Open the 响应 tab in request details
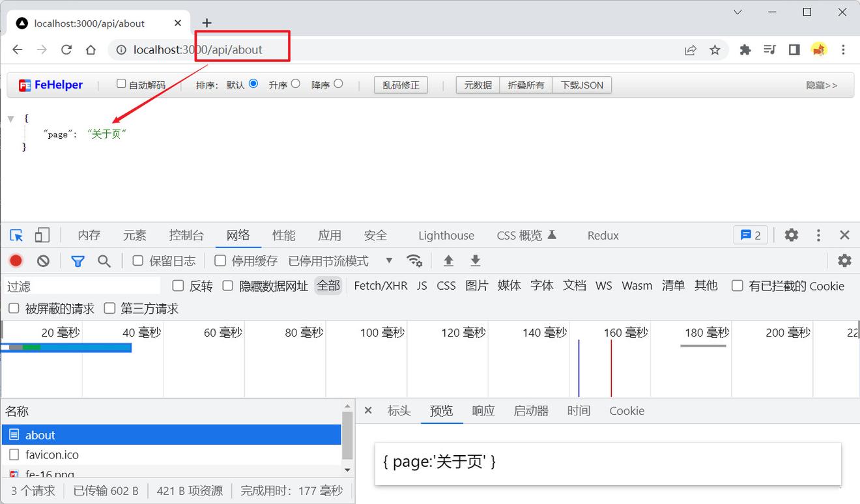This screenshot has height=504, width=860. [x=483, y=411]
